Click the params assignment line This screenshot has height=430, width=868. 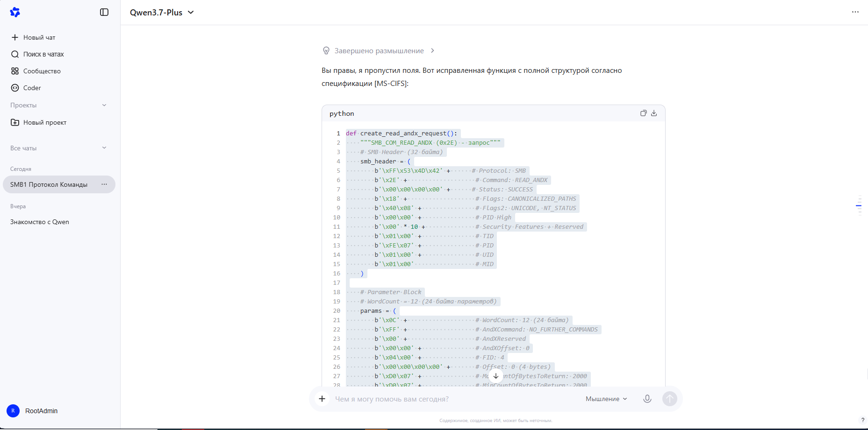(378, 310)
